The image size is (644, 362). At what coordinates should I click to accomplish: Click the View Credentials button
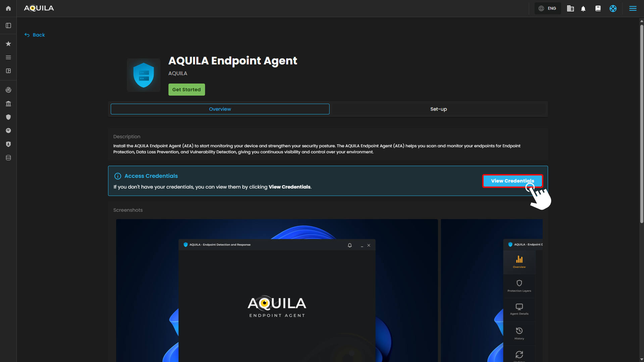point(512,181)
